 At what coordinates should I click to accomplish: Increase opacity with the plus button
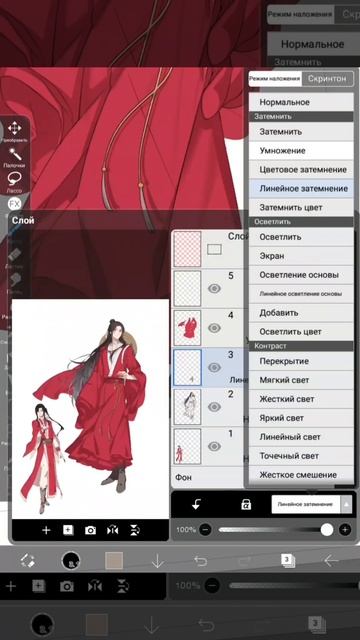(345, 530)
